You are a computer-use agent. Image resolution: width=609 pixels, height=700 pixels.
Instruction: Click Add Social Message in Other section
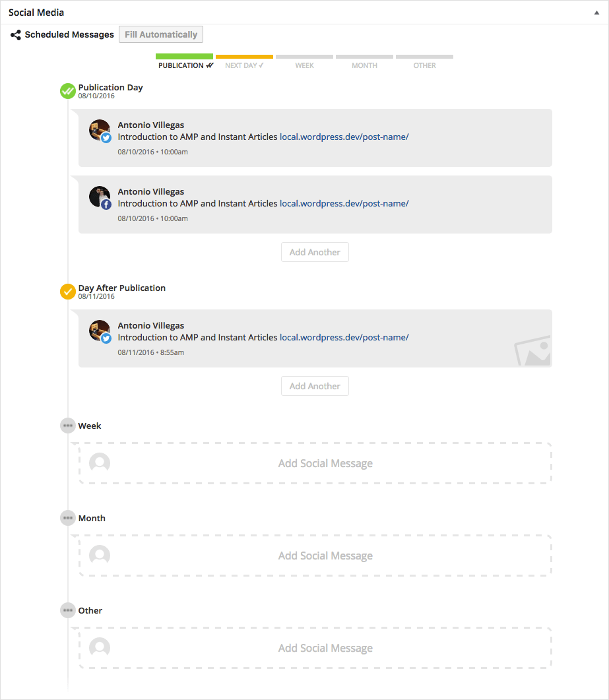[325, 649]
